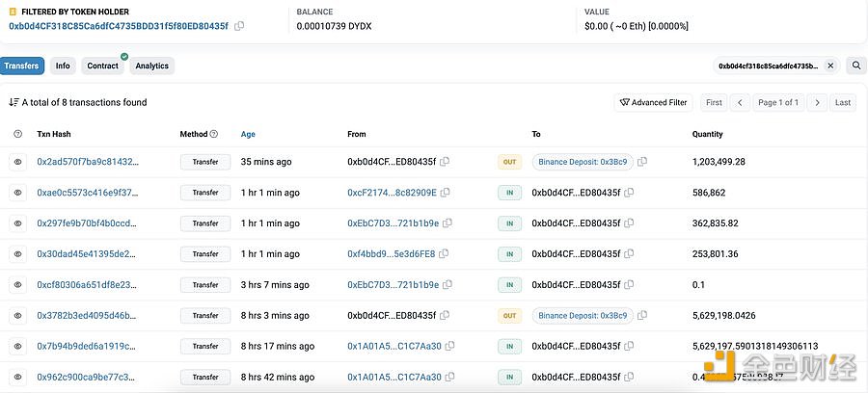Go to First page
The height and width of the screenshot is (393, 868).
point(714,102)
